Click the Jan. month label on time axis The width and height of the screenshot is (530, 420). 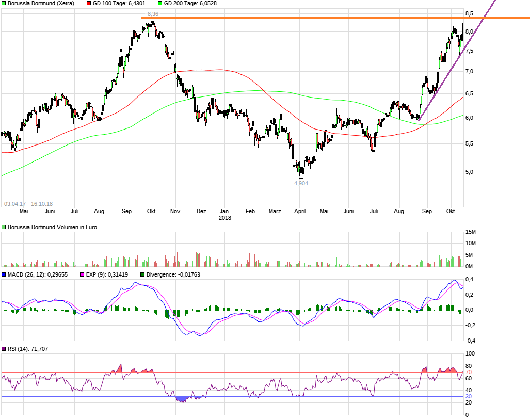pos(225,211)
